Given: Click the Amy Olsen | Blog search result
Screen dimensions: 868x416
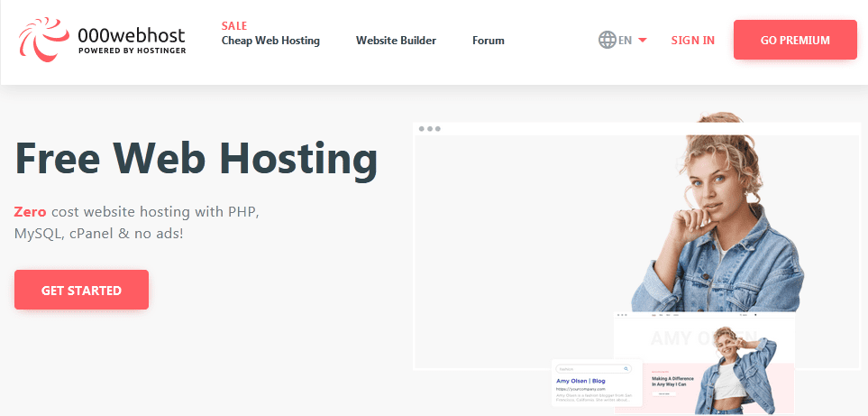Looking at the screenshot, I should point(580,381).
